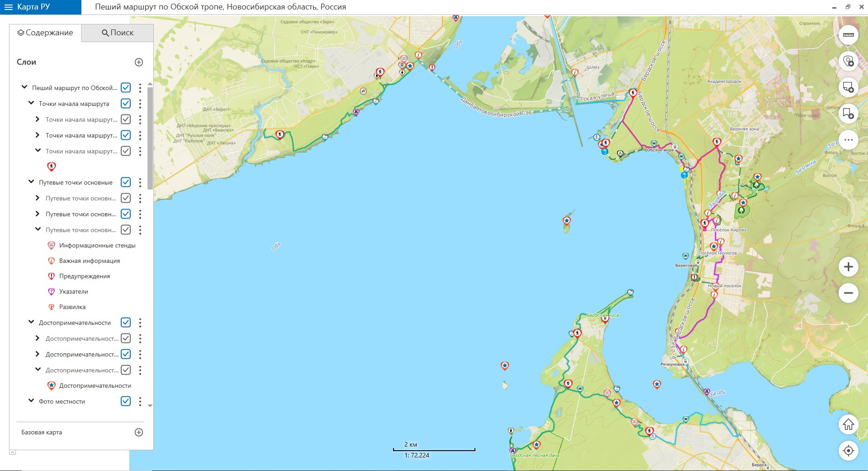Click the Развилка legend label

pyautogui.click(x=72, y=307)
